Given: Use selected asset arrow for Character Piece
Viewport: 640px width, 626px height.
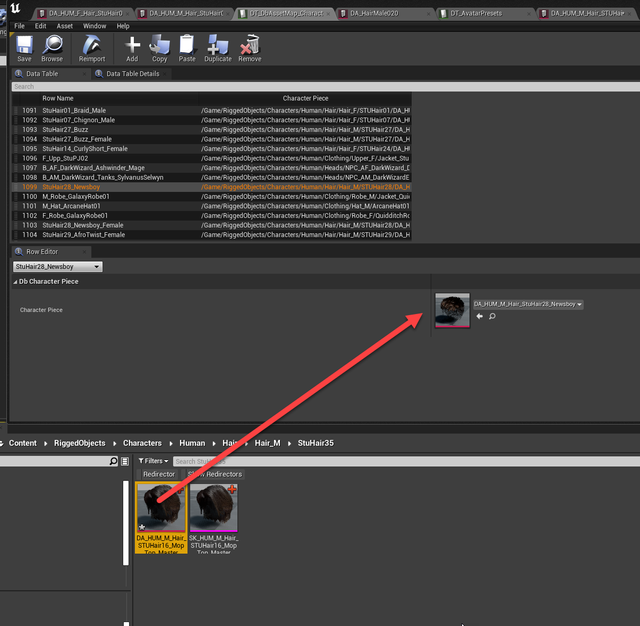Looking at the screenshot, I should tap(480, 316).
